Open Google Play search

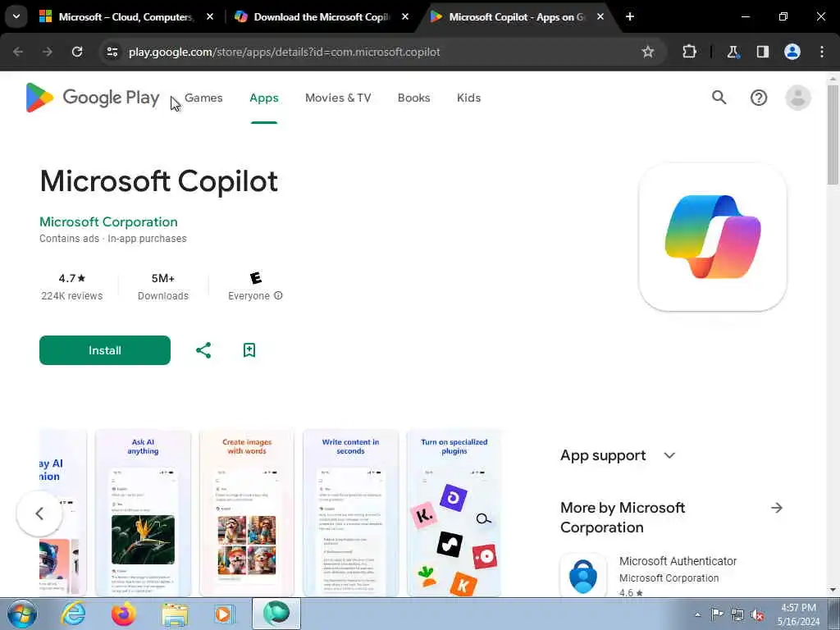(719, 98)
